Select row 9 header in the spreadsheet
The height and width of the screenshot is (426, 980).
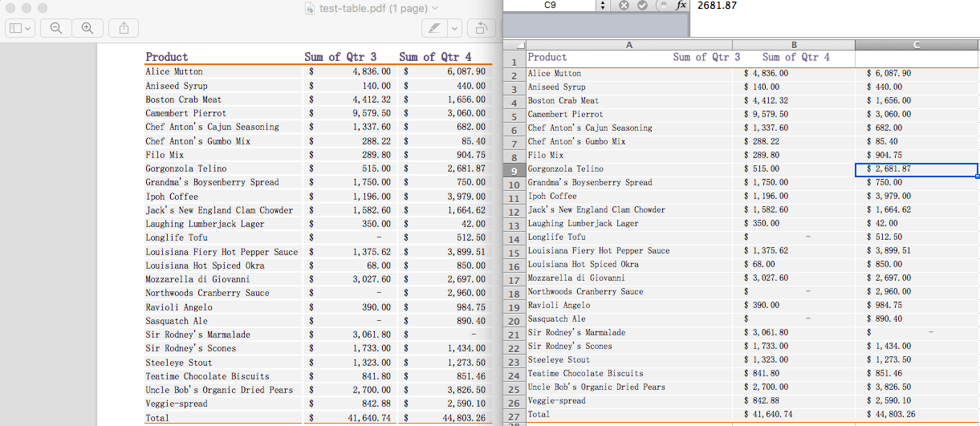pyautogui.click(x=514, y=170)
